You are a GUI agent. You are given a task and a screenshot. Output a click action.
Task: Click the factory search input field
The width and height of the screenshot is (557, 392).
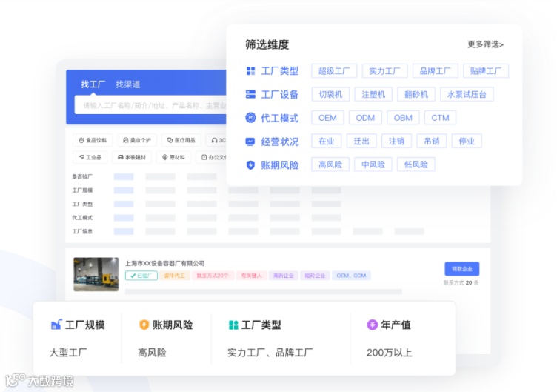pos(150,105)
